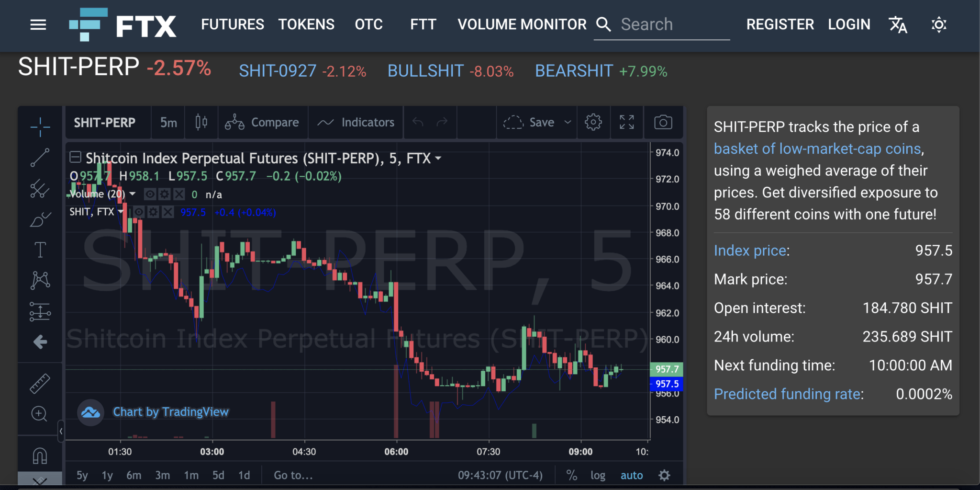Open the candlestick chart style selector
The width and height of the screenshot is (980, 490).
point(201,123)
